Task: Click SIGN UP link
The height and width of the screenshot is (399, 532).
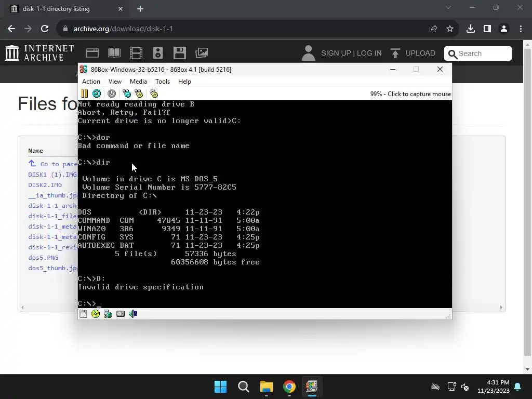Action: 336,54
